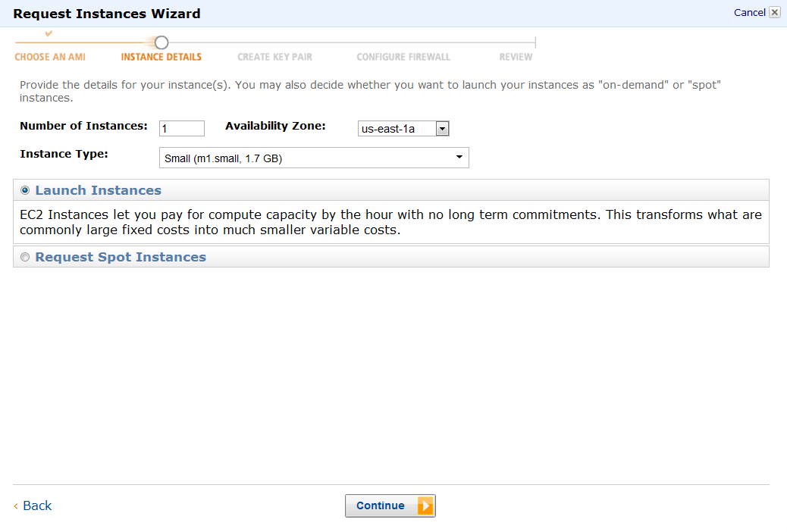Click the small back arrow icon
The width and height of the screenshot is (787, 532).
[16, 506]
